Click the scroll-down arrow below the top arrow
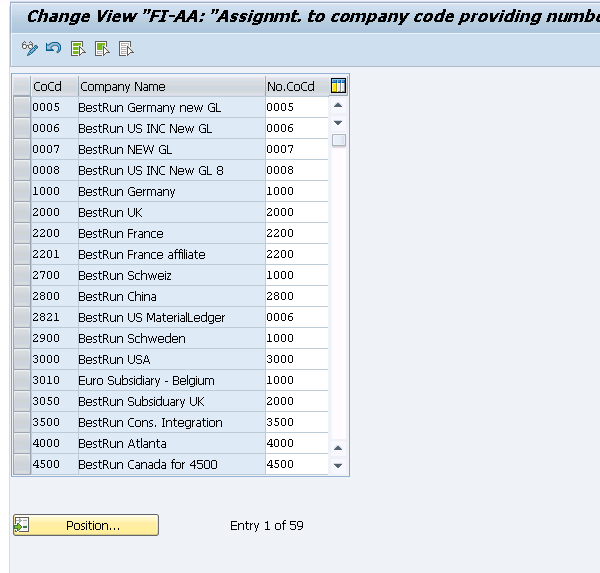 pyautogui.click(x=338, y=122)
